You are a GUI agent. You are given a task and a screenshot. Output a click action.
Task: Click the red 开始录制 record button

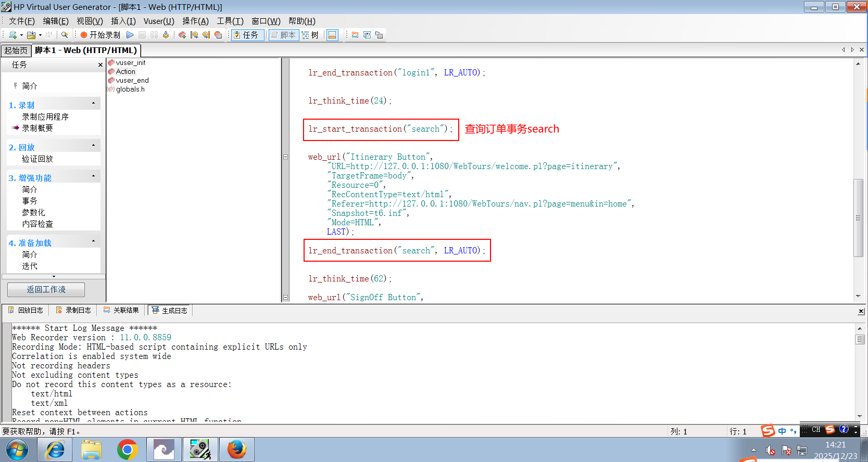click(100, 35)
